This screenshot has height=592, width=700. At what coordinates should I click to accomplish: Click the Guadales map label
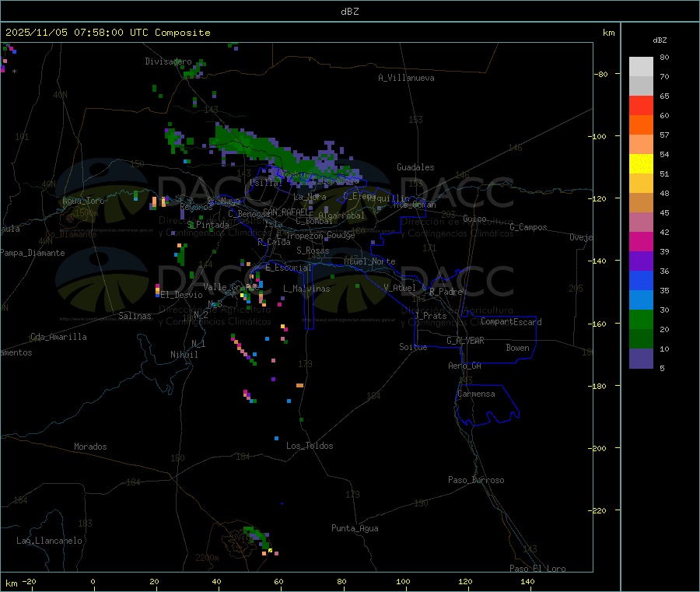tap(415, 167)
